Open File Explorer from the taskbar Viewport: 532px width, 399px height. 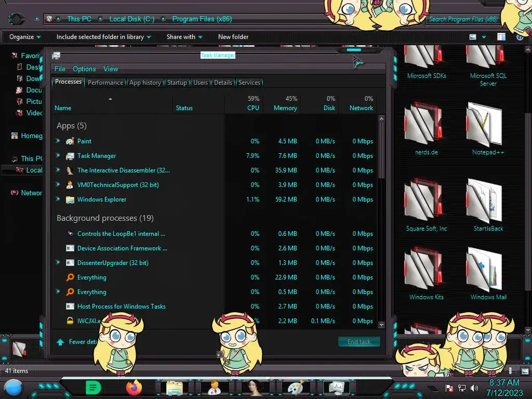point(175,388)
